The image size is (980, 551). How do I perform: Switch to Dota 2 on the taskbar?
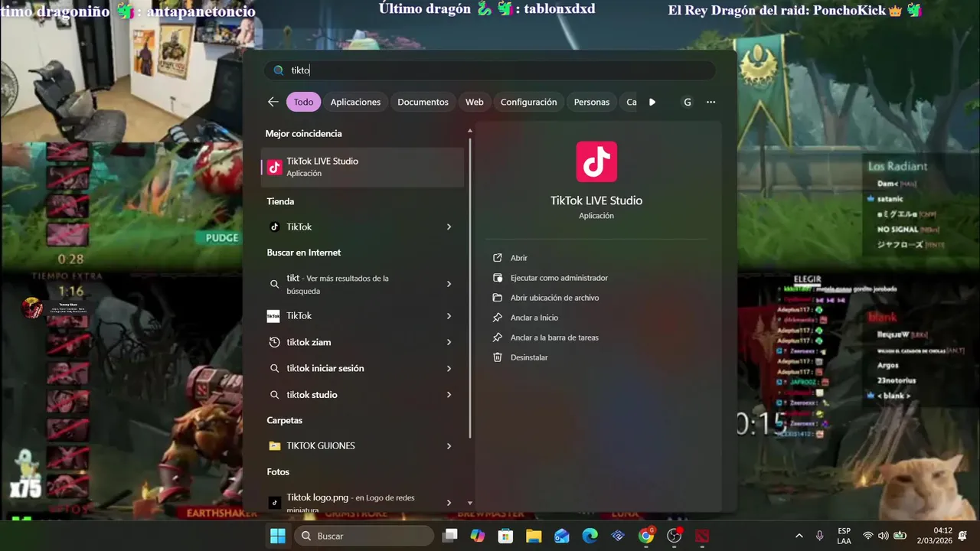703,536
